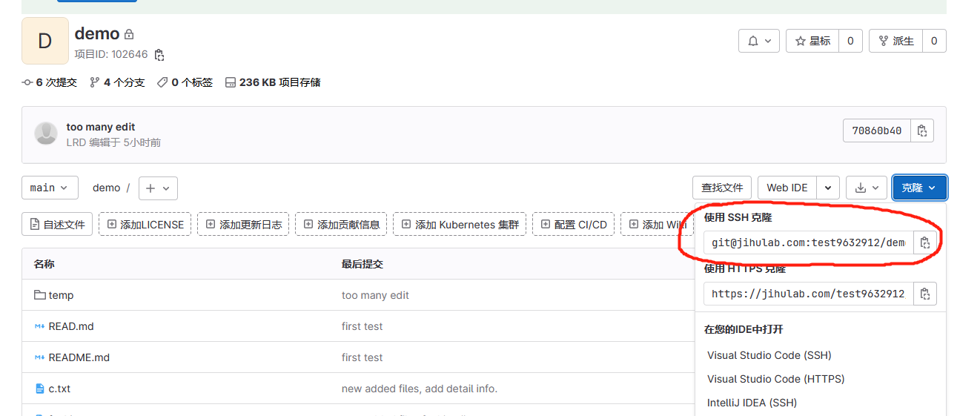Open the 0 个标签 tags link
Screen dimensions: 980x416
tap(185, 82)
